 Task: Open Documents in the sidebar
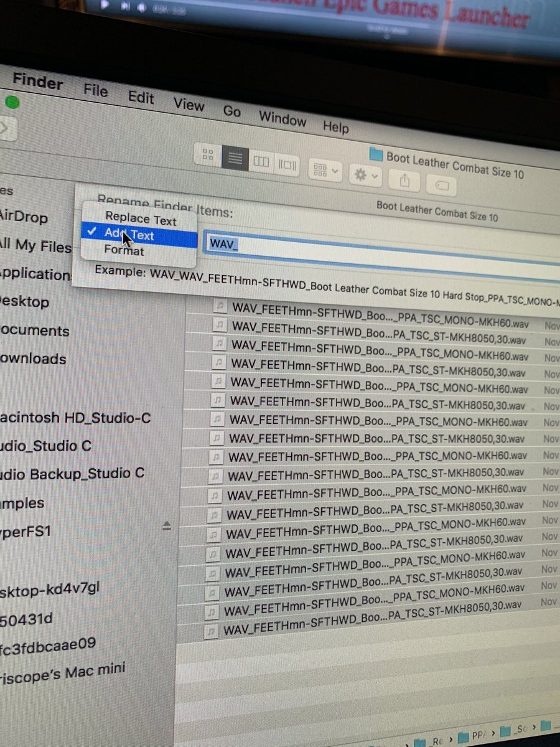point(33,331)
